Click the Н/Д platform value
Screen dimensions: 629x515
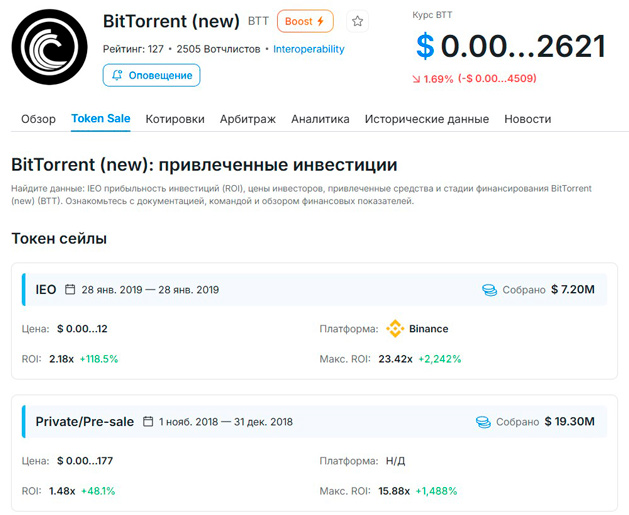point(395,461)
